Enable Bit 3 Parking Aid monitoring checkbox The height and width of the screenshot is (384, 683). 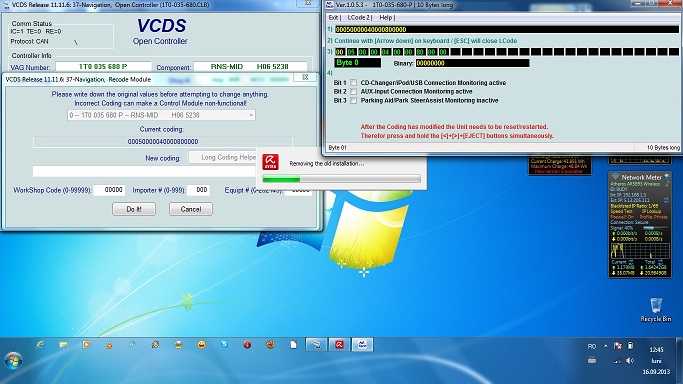pos(353,101)
